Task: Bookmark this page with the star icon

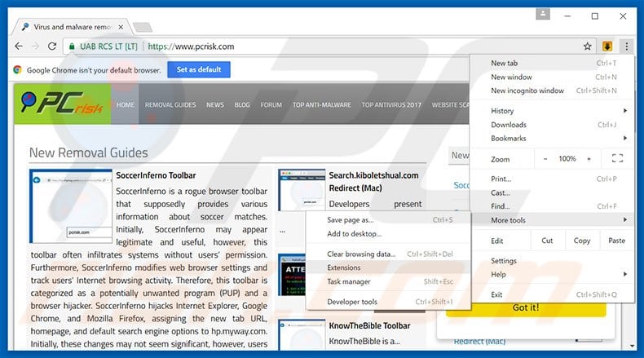Action: coord(587,46)
